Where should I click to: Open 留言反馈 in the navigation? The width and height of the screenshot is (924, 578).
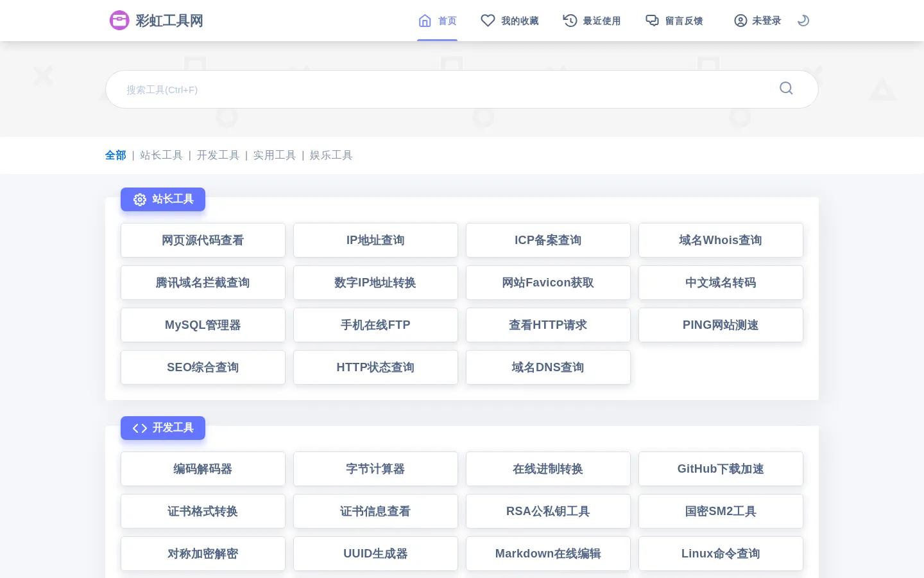pos(674,21)
